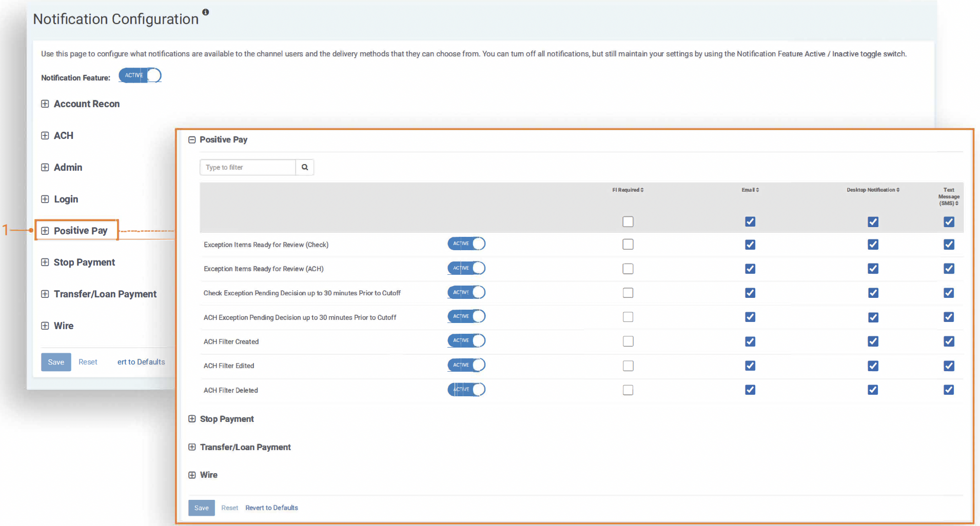This screenshot has height=526, width=980.
Task: Toggle the Notification Feature active switch
Action: click(140, 76)
